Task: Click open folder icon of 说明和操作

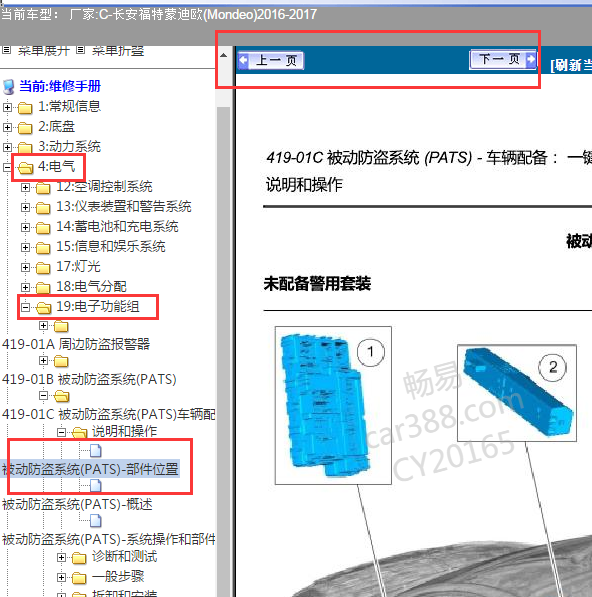Action: pyautogui.click(x=80, y=432)
